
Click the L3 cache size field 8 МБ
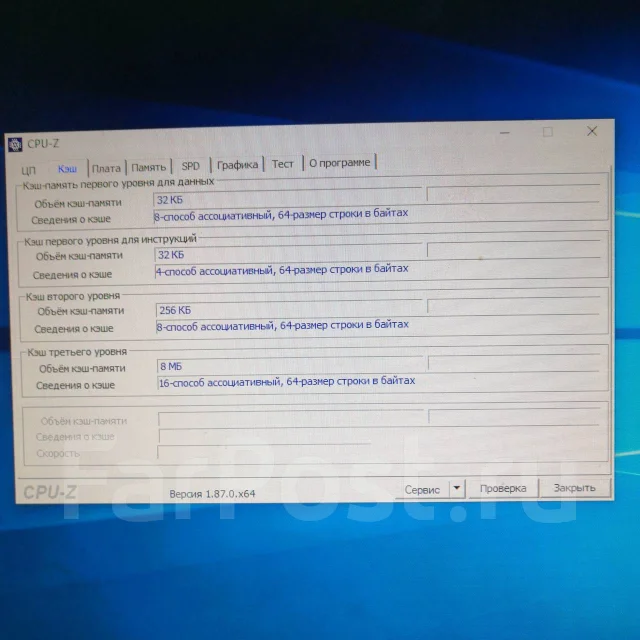pos(290,365)
